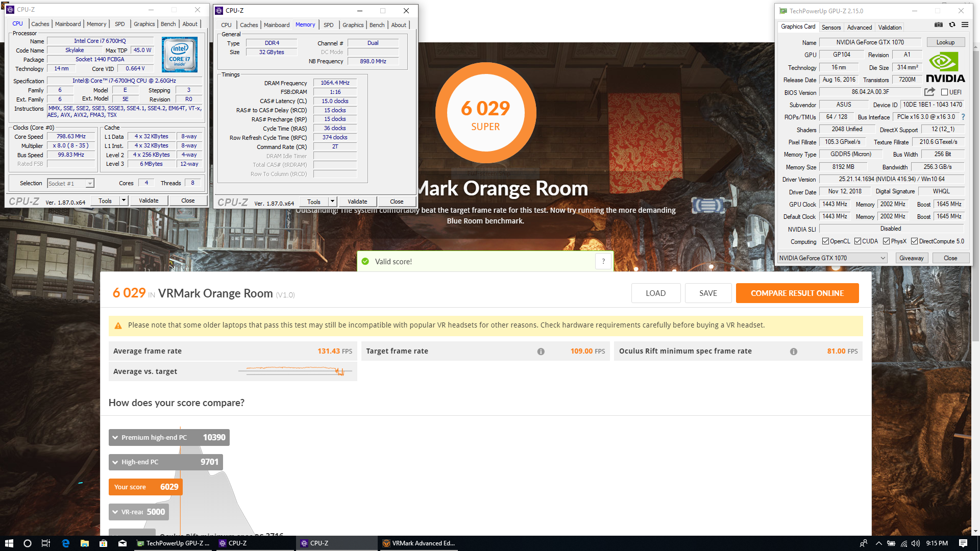
Task: Click the Intel Core i7 logo in CPU-Z
Action: point(180,55)
